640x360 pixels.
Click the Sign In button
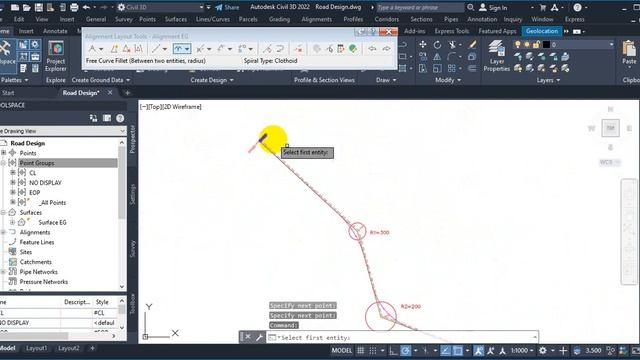coord(493,7)
